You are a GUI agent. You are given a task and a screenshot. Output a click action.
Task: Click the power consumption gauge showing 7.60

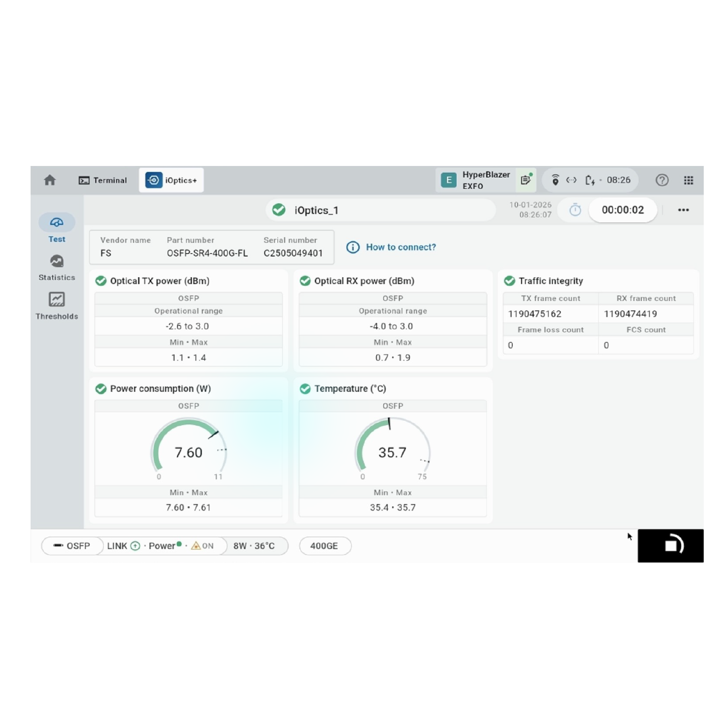[189, 449]
